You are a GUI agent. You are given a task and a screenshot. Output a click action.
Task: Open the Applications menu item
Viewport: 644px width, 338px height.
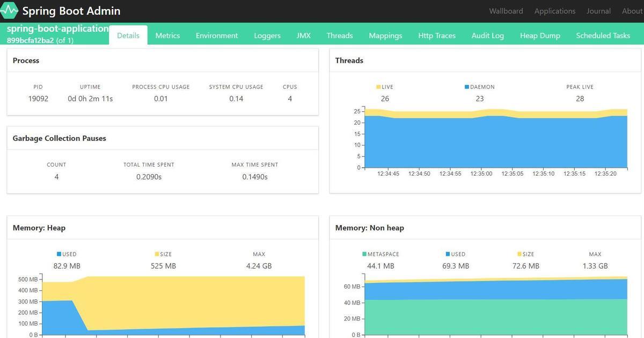tap(554, 11)
